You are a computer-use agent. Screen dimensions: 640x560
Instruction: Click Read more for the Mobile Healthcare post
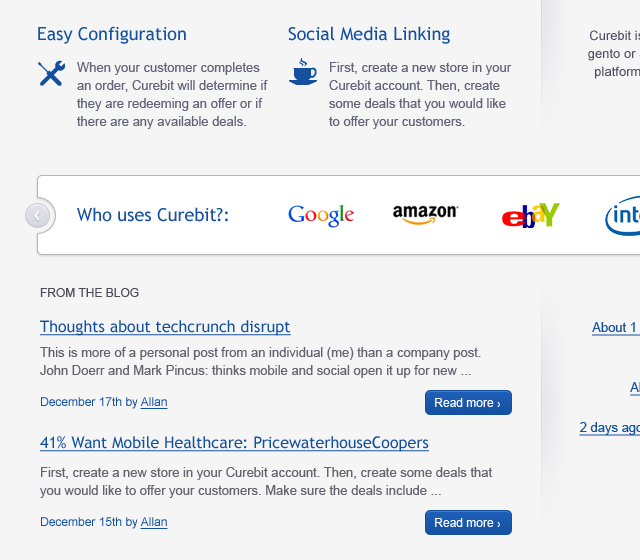click(x=468, y=523)
